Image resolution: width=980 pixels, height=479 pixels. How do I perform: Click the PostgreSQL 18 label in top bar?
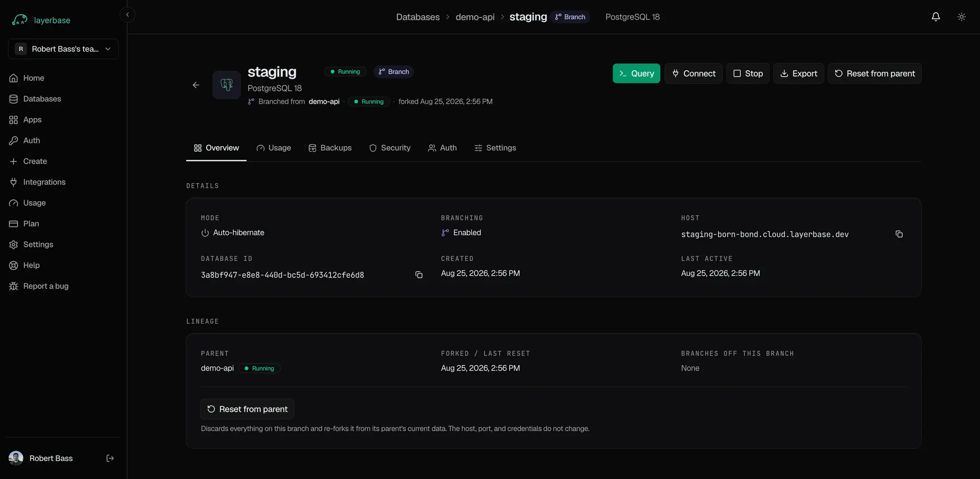632,17
